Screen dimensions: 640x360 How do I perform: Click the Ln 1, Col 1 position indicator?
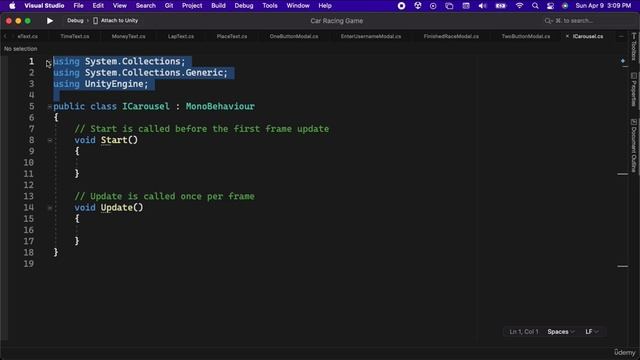pos(524,332)
